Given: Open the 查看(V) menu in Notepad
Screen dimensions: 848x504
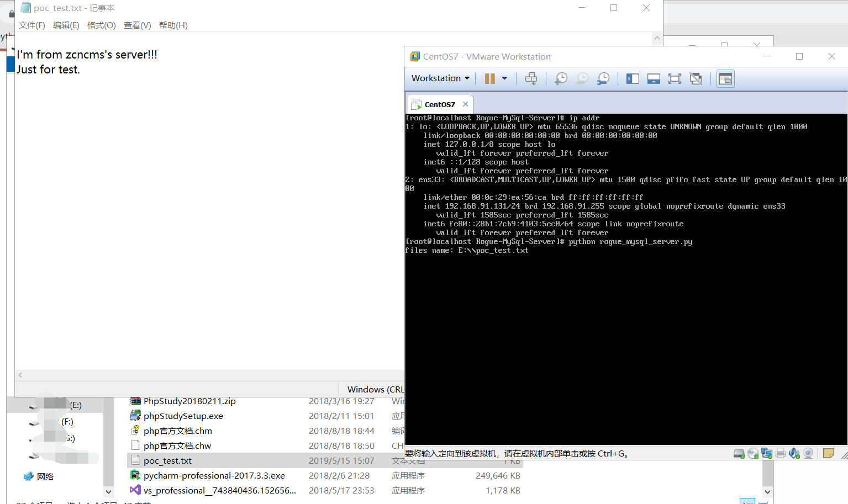Looking at the screenshot, I should (138, 25).
